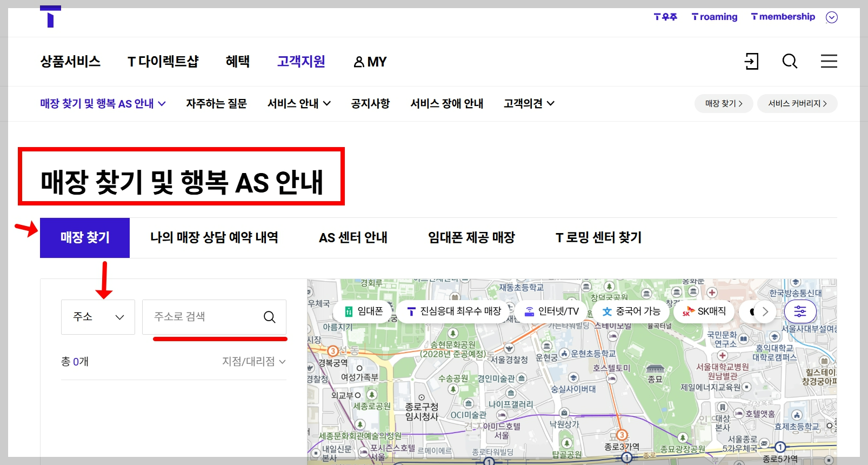Viewport: 868px width, 465px height.
Task: Open the 지점/대리점 sort dropdown
Action: (x=254, y=361)
